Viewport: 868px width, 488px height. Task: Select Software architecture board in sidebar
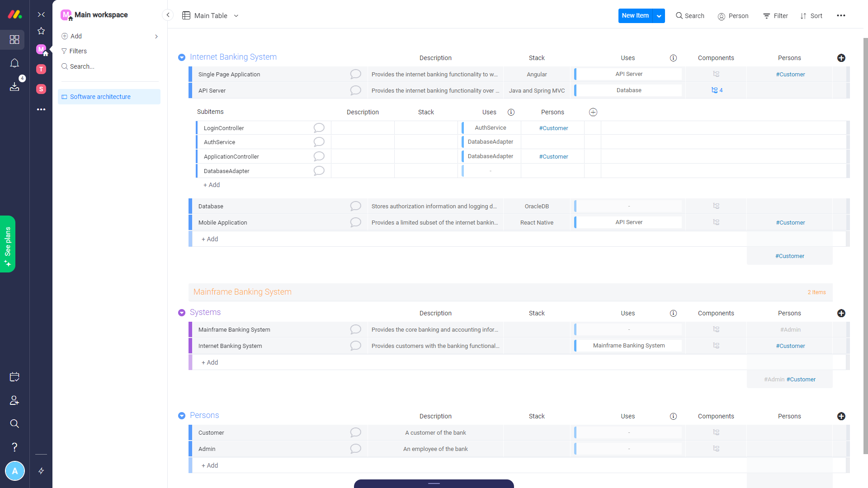[x=100, y=97]
